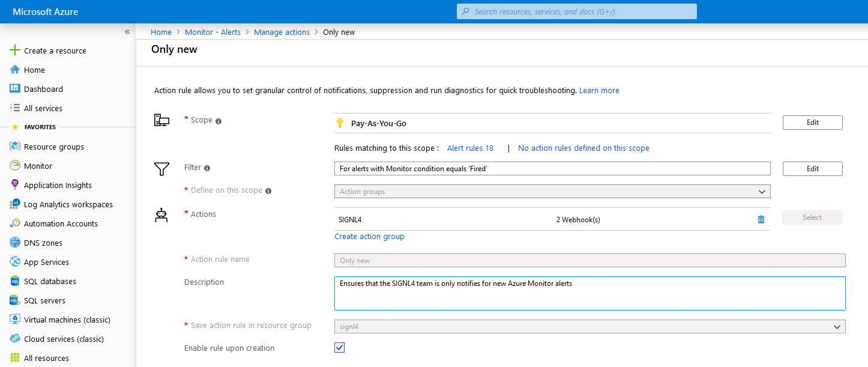Open the Dashboard icon in sidebar
This screenshot has width=868, height=367.
15,89
